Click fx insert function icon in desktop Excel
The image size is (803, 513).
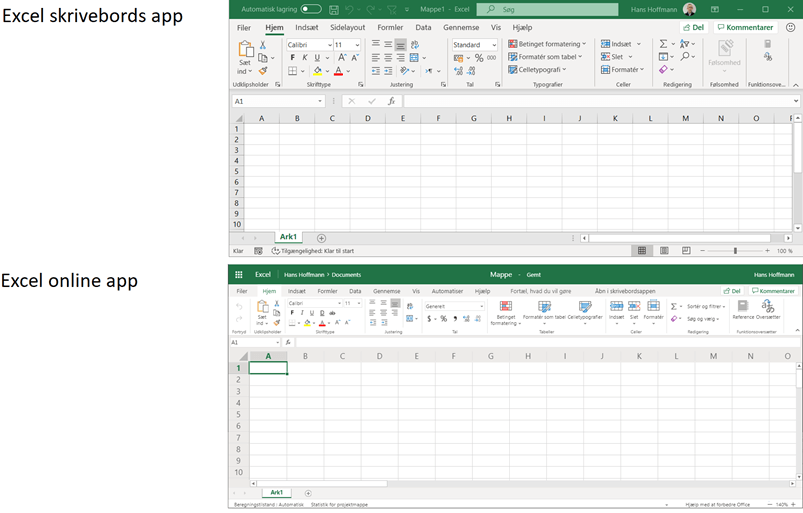click(391, 101)
